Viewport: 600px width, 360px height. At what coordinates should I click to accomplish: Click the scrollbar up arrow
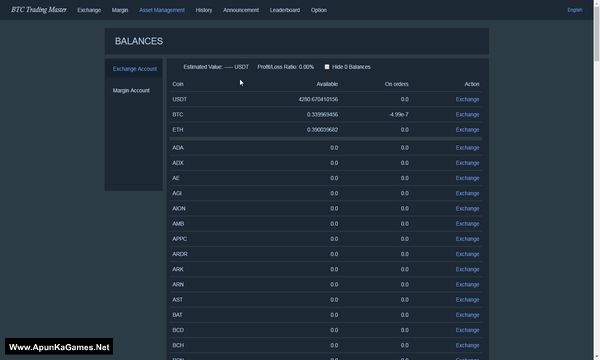point(597,3)
